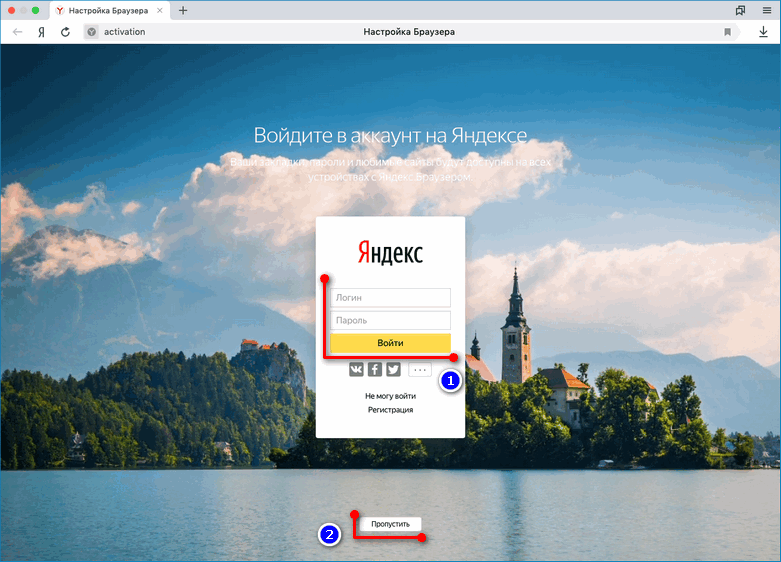Screen dimensions: 781x562
Task: Open the browser hamburger menu
Action: [x=764, y=10]
